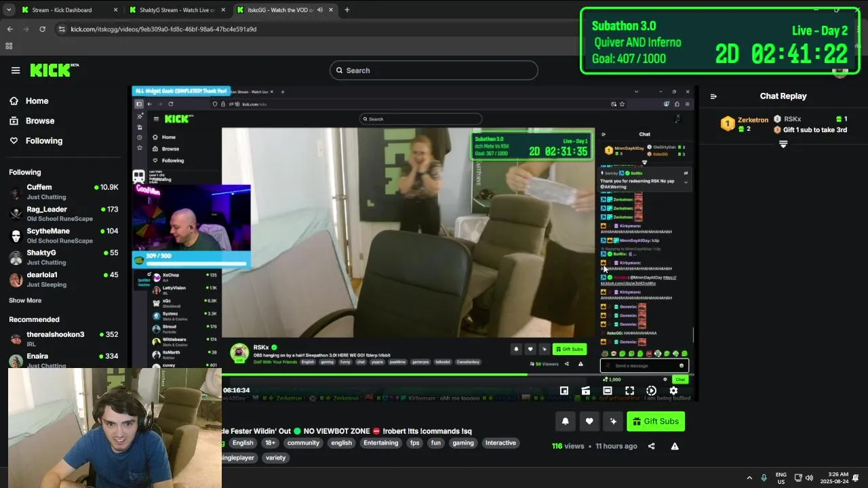Open Browse in the sidebar
This screenshot has width=868, height=488.
[39, 121]
